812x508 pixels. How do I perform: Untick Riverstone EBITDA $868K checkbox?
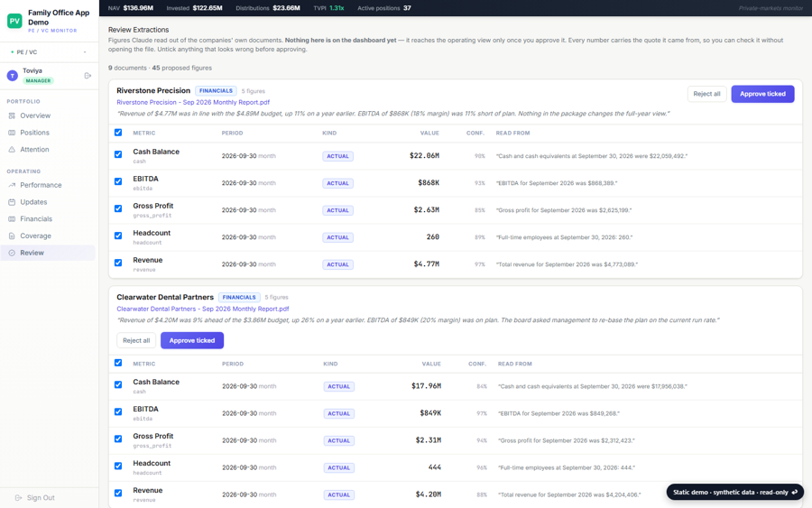point(118,181)
